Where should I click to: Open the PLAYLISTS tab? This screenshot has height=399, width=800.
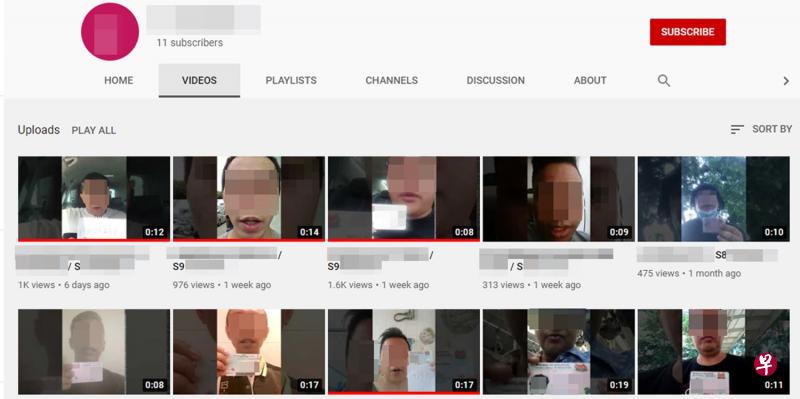click(x=291, y=81)
